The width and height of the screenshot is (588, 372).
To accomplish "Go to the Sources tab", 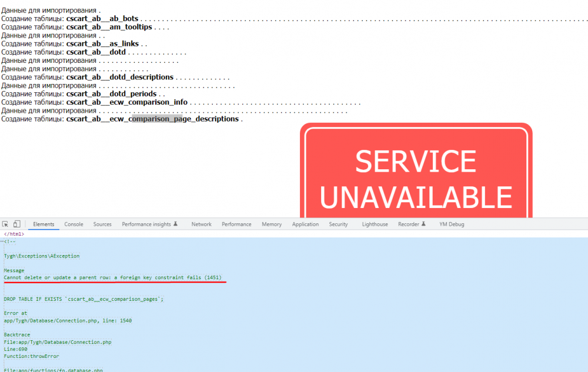I will (x=102, y=224).
